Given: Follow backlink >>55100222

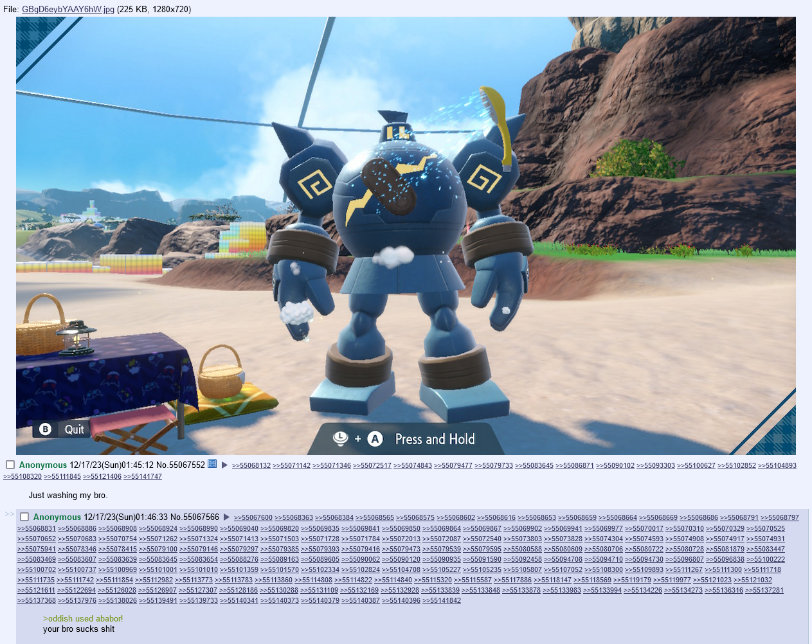Looking at the screenshot, I should click(766, 559).
